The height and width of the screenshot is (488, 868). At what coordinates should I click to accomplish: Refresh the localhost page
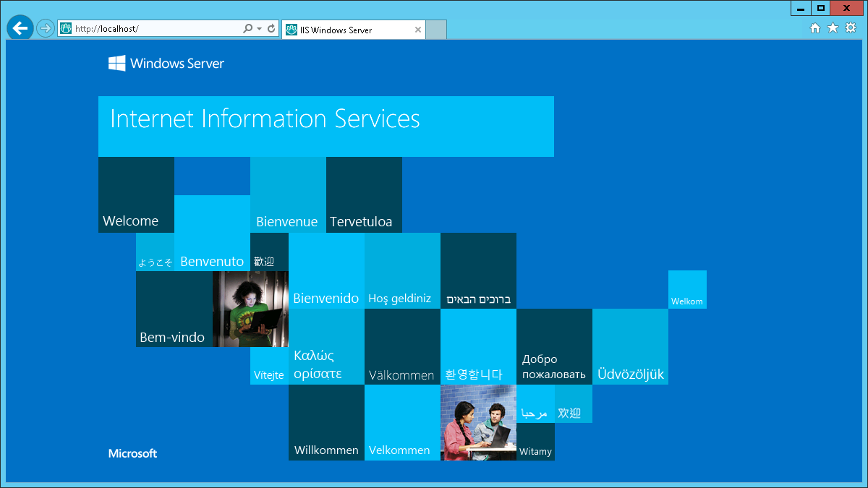(x=271, y=29)
